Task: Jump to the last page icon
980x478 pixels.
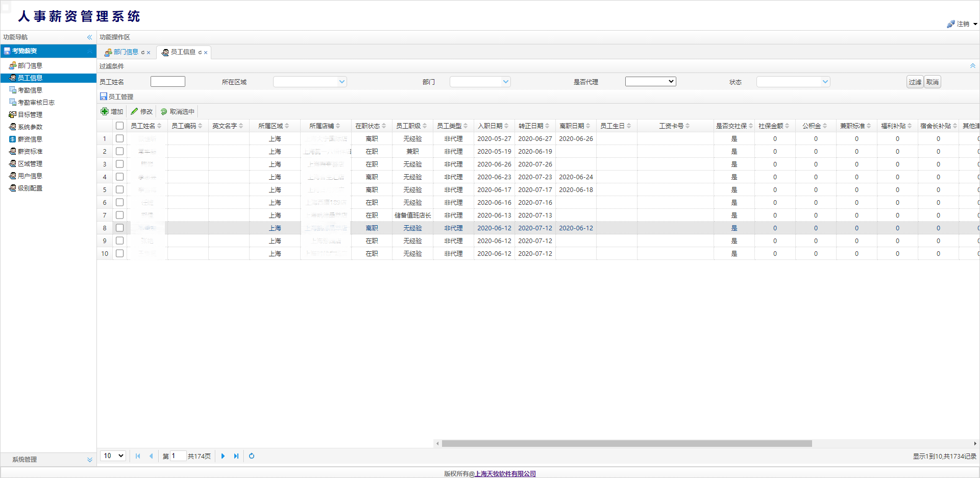Action: 236,456
